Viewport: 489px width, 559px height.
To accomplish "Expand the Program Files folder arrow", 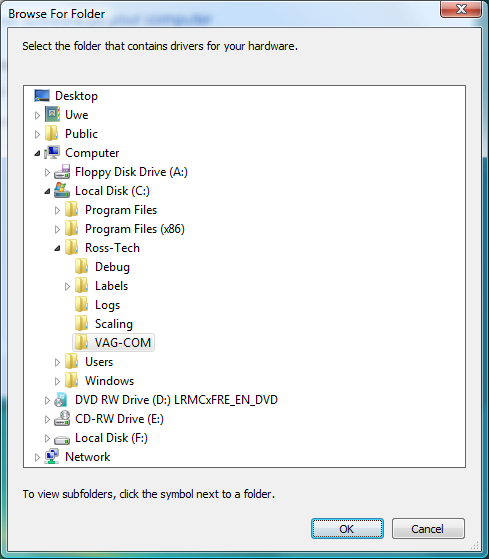I will (x=57, y=210).
